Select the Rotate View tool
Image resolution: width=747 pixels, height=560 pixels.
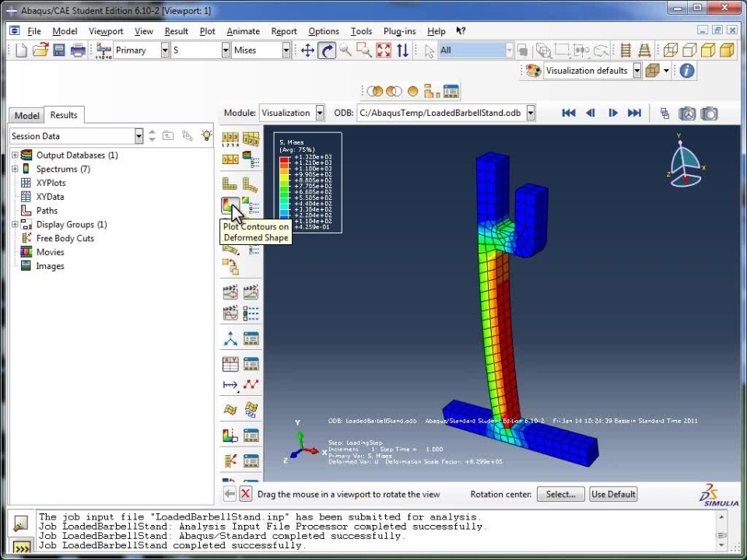[x=327, y=50]
